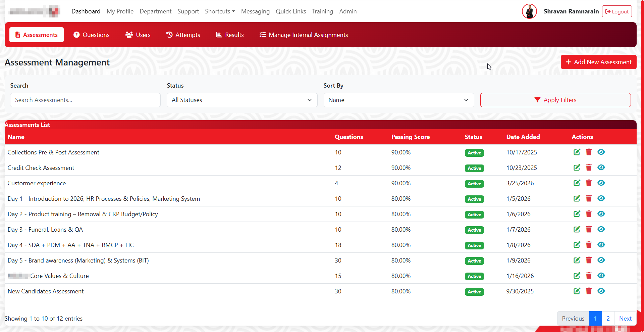Click Next page link
This screenshot has width=644, height=332.
coord(625,319)
